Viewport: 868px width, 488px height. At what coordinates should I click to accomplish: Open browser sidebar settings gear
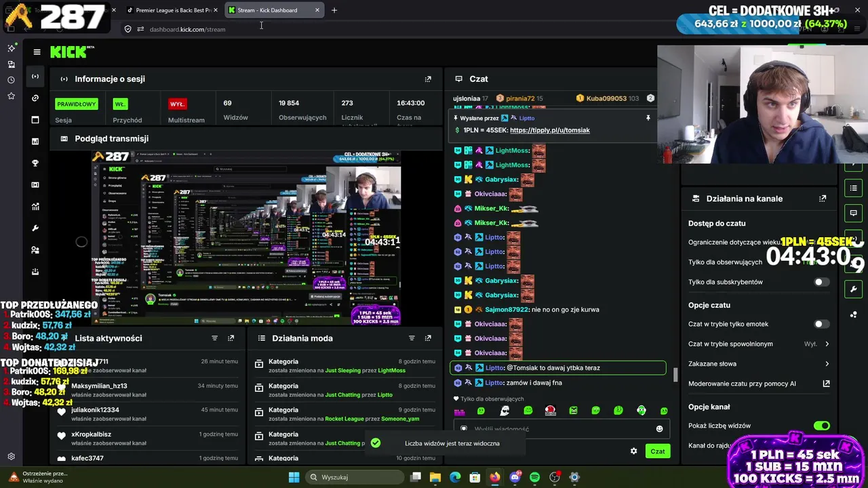11,457
